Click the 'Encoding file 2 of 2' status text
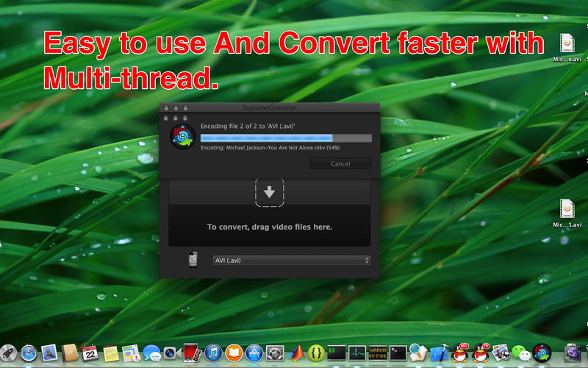 coord(248,126)
